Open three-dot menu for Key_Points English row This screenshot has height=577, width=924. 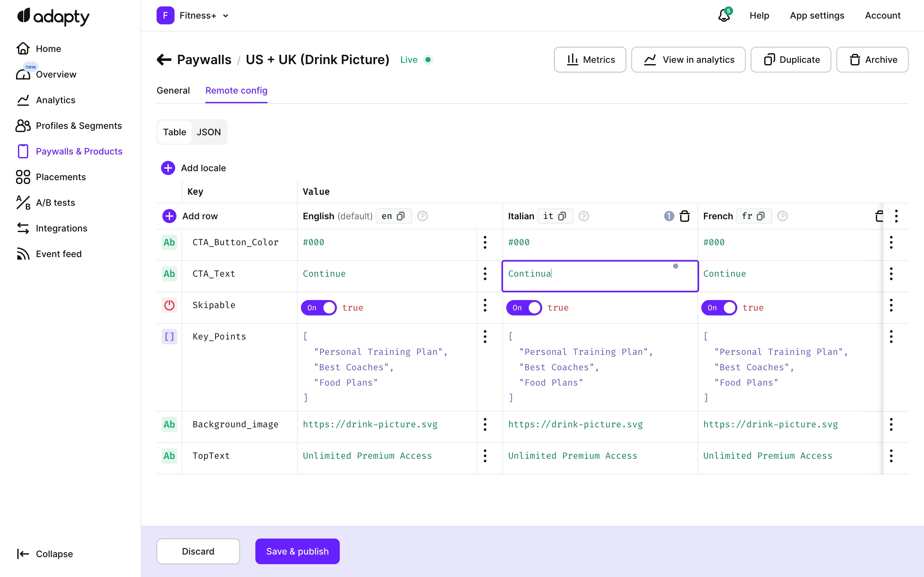[x=485, y=337]
